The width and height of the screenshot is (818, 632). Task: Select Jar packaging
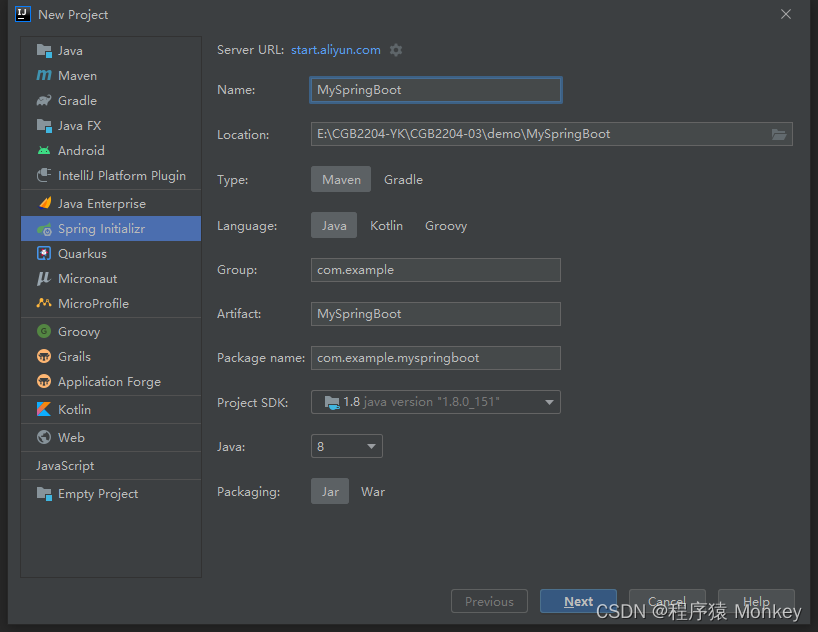[x=330, y=491]
